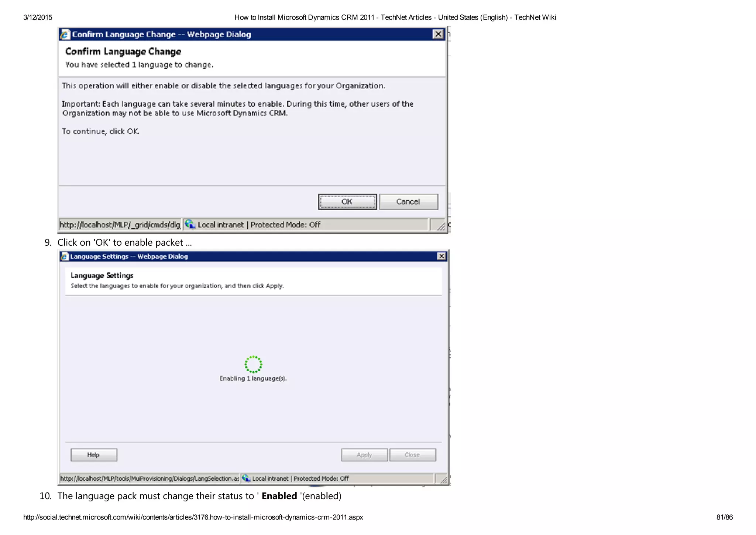
Task: Click 'Language Settings' heading in second dialog
Action: click(102, 275)
